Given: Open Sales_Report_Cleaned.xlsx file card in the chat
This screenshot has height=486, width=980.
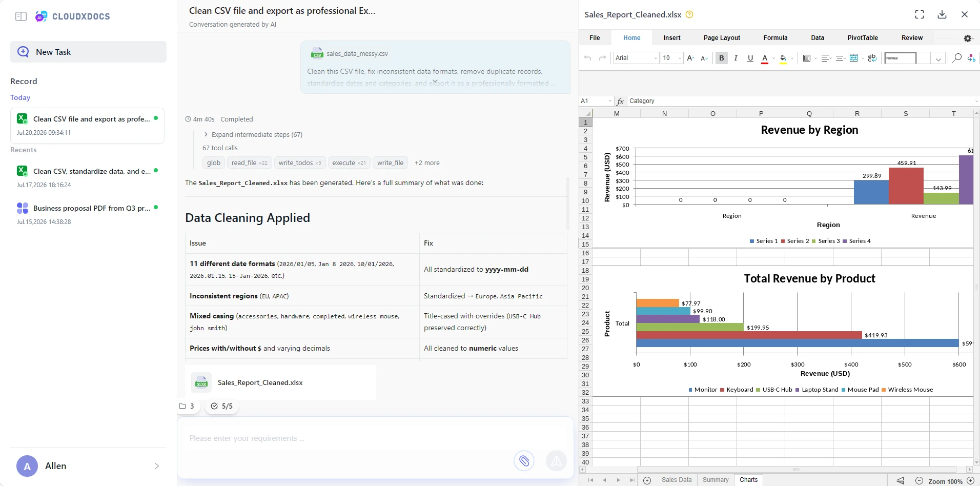Looking at the screenshot, I should (x=280, y=382).
